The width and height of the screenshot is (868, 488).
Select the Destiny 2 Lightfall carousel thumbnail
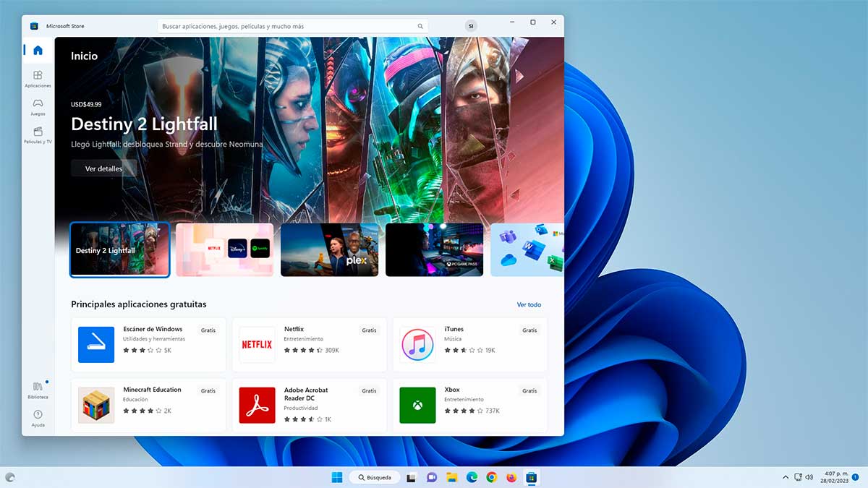120,250
